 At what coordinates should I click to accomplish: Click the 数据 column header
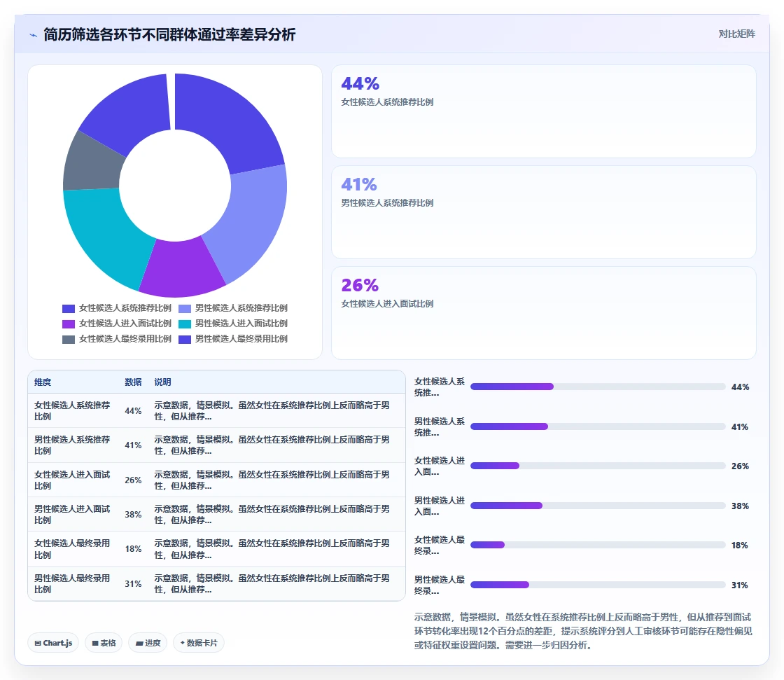133,382
